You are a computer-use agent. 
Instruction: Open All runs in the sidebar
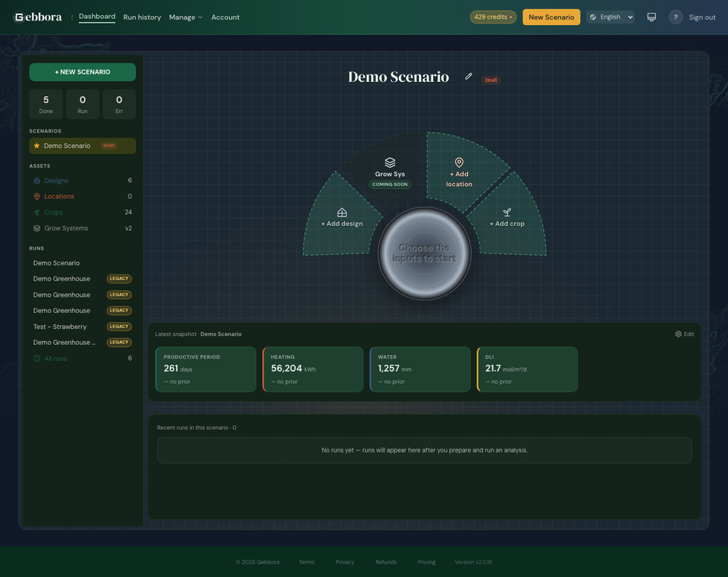(83, 359)
